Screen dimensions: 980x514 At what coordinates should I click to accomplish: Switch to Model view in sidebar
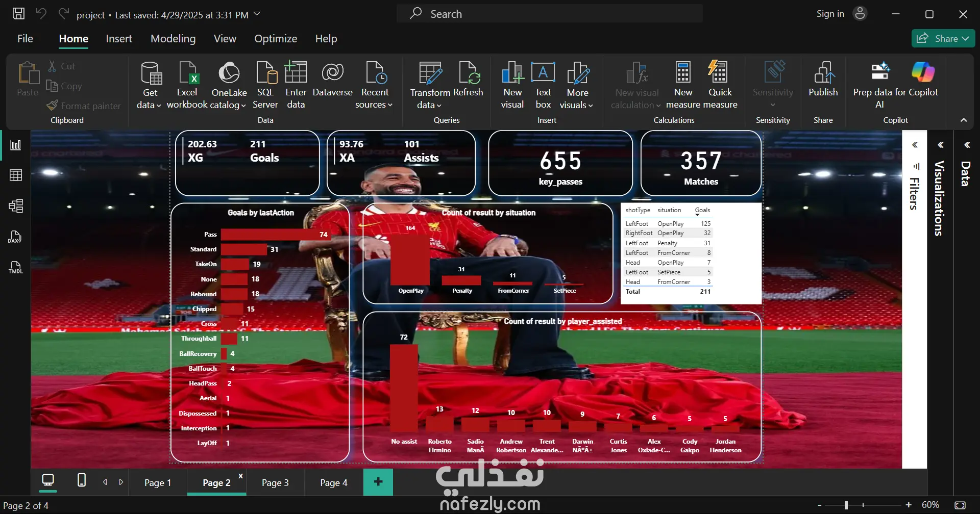coord(16,206)
